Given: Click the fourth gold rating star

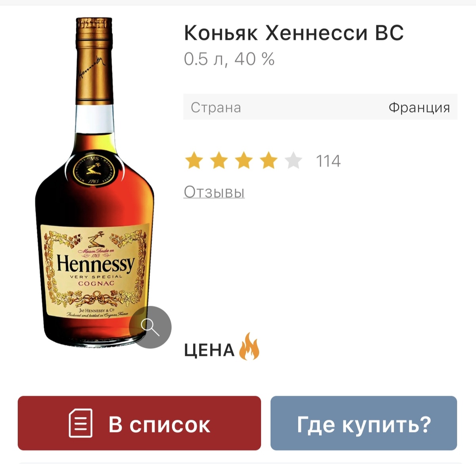Looking at the screenshot, I should [x=269, y=161].
